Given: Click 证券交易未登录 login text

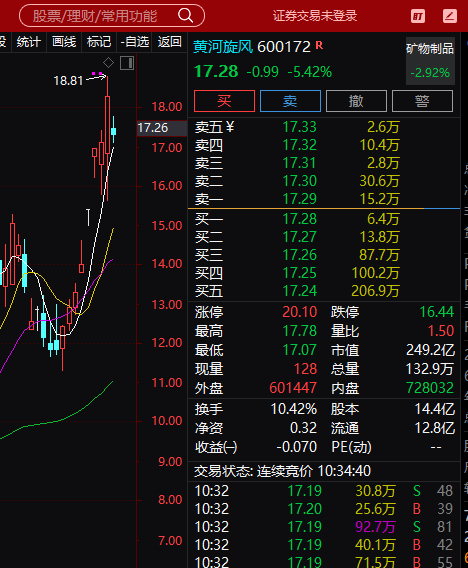Looking at the screenshot, I should [315, 16].
